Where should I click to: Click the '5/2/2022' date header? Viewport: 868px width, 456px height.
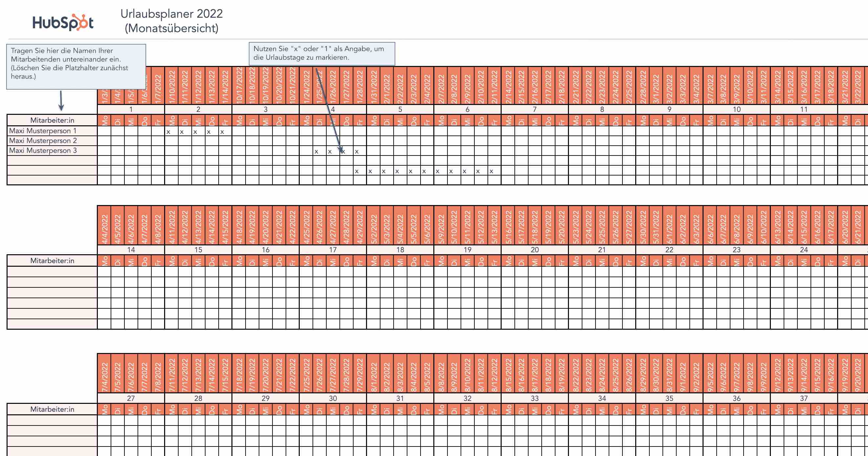click(x=373, y=225)
